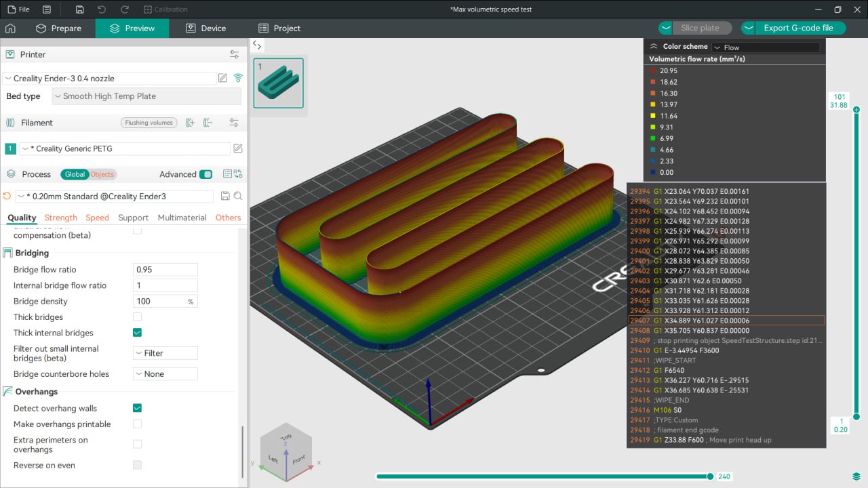Click the Flushing volumes button
The height and width of the screenshot is (488, 868).
pyautogui.click(x=150, y=123)
